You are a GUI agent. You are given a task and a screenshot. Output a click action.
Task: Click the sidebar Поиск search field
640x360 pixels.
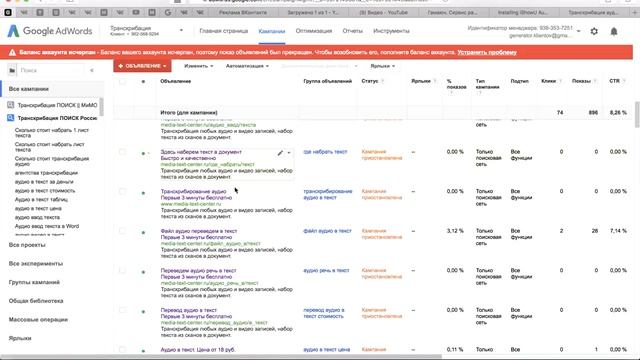click(51, 70)
